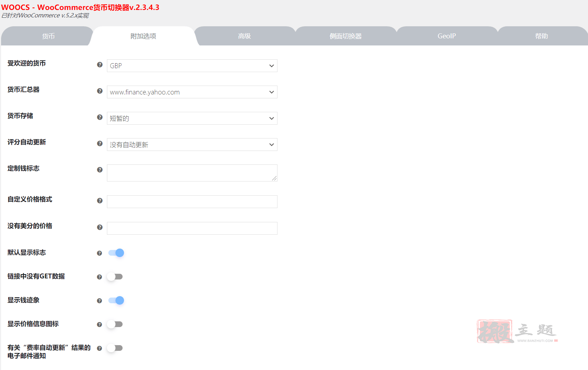Screen dimensions: 588x370
Task: Open the 高级 tab
Action: pos(244,36)
